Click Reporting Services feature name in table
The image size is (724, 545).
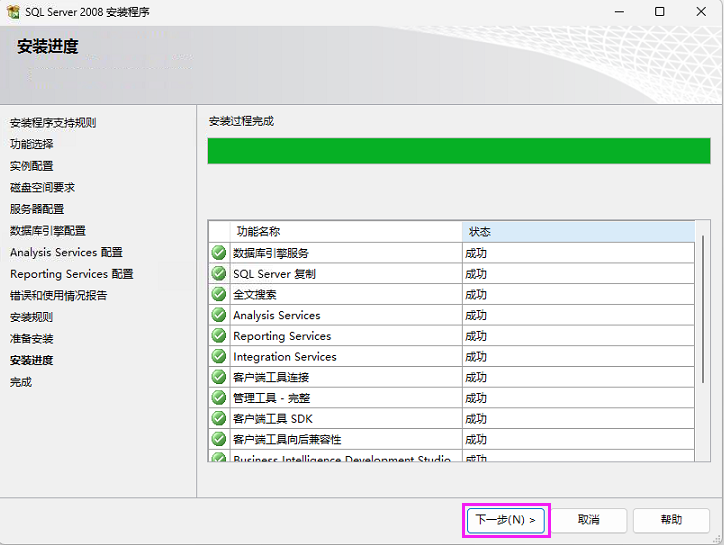pyautogui.click(x=282, y=336)
